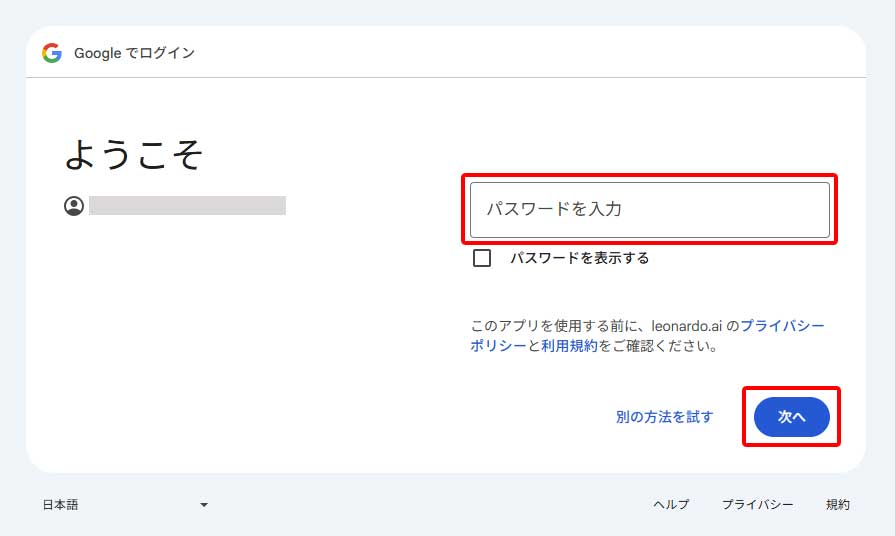Click the password input field
This screenshot has width=895, height=536.
650,210
